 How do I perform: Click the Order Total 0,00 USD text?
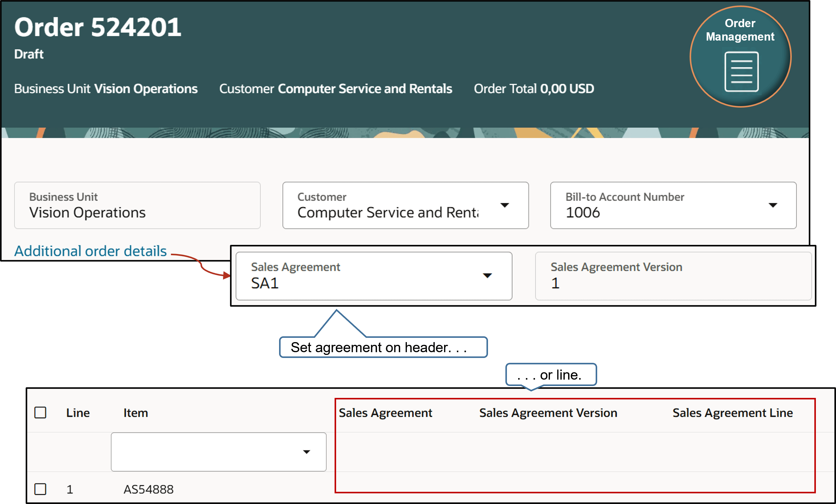pyautogui.click(x=534, y=88)
